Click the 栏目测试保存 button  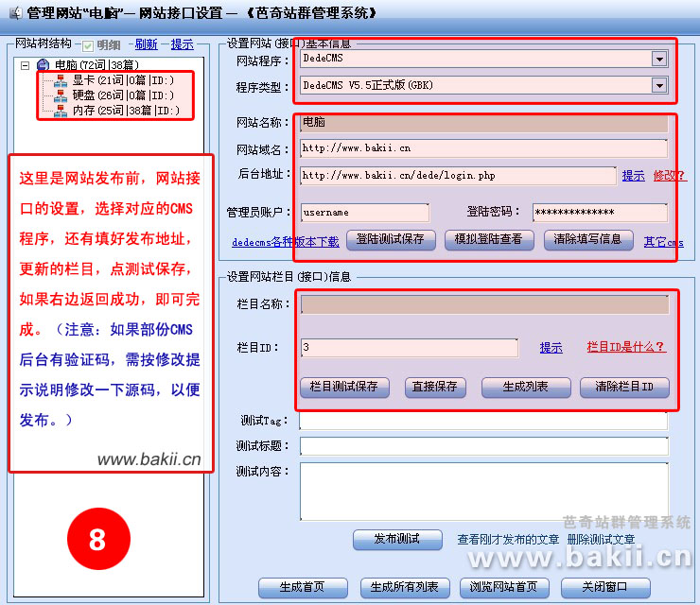(x=344, y=387)
